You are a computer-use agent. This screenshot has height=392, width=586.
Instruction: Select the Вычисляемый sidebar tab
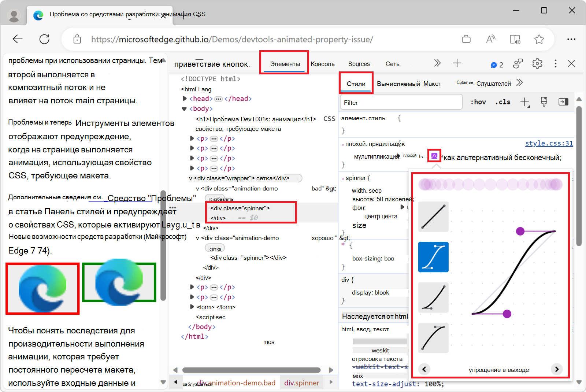(398, 84)
